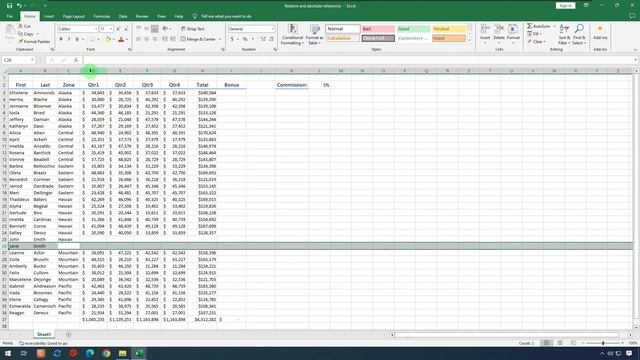Add a new sheet with plus button
This screenshot has height=360, width=640.
(68, 334)
